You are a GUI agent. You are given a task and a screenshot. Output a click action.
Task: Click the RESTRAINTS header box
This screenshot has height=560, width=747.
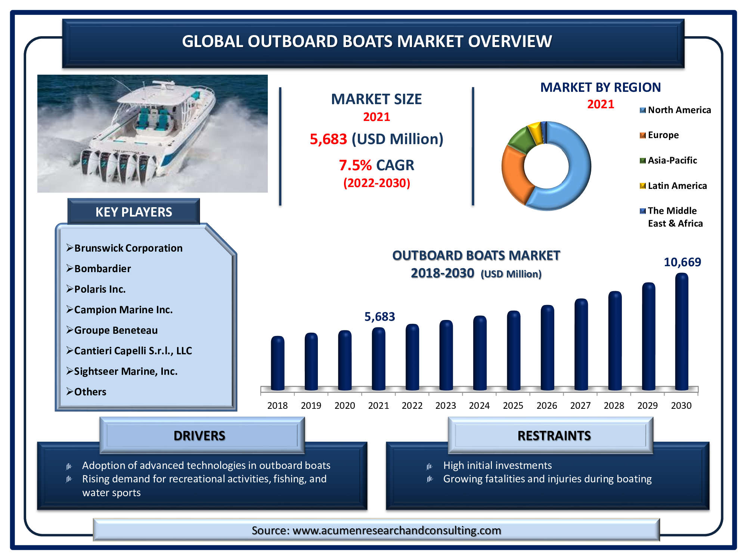pyautogui.click(x=551, y=435)
